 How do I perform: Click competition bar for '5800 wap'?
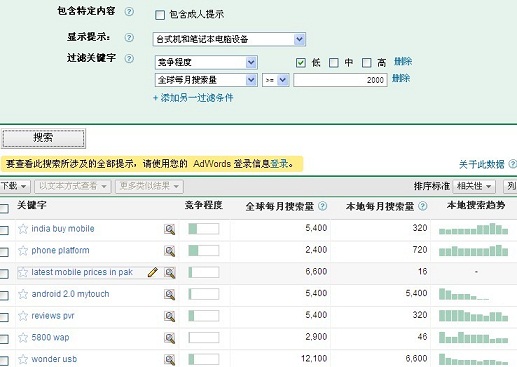(x=204, y=338)
